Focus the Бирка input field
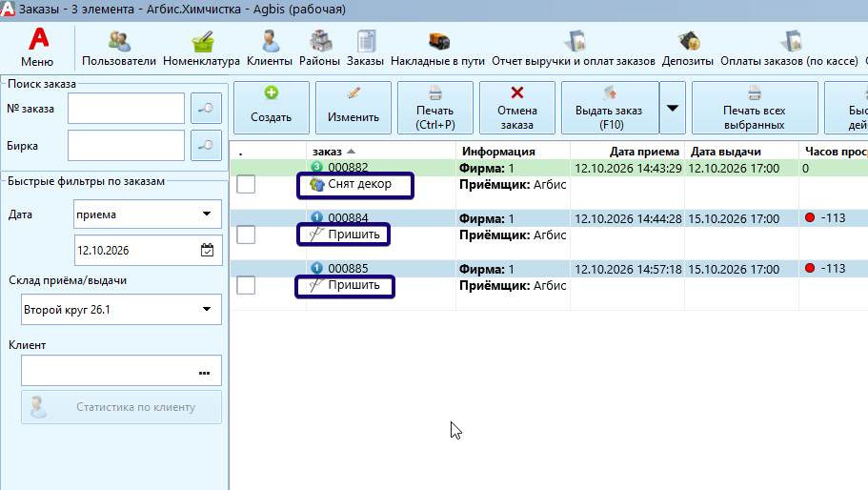 [126, 146]
